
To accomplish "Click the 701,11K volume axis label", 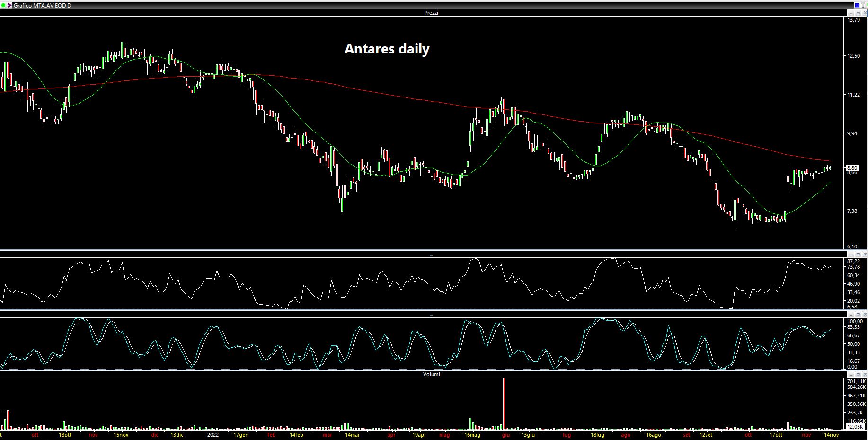I will [856, 381].
